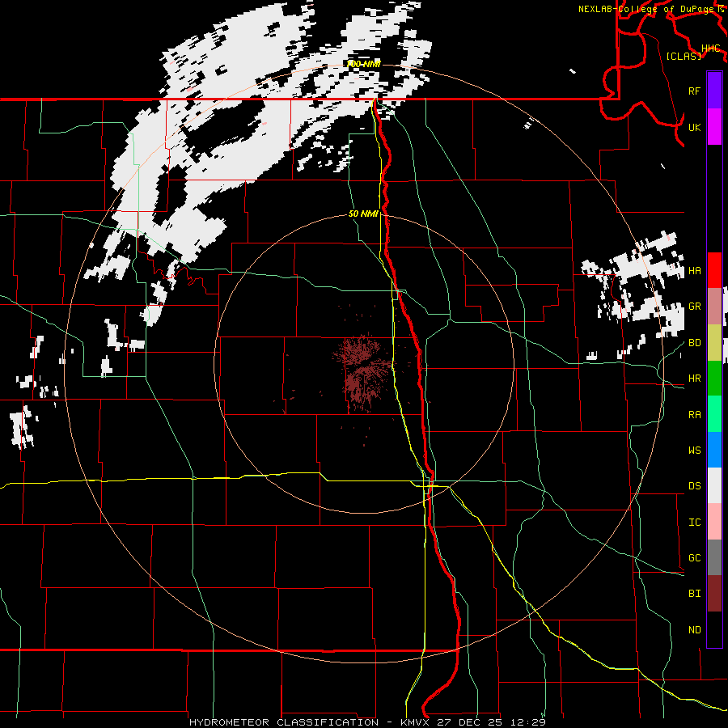The height and width of the screenshot is (728, 728).
Task: Select the WS blue legend swatch
Action: 714,450
